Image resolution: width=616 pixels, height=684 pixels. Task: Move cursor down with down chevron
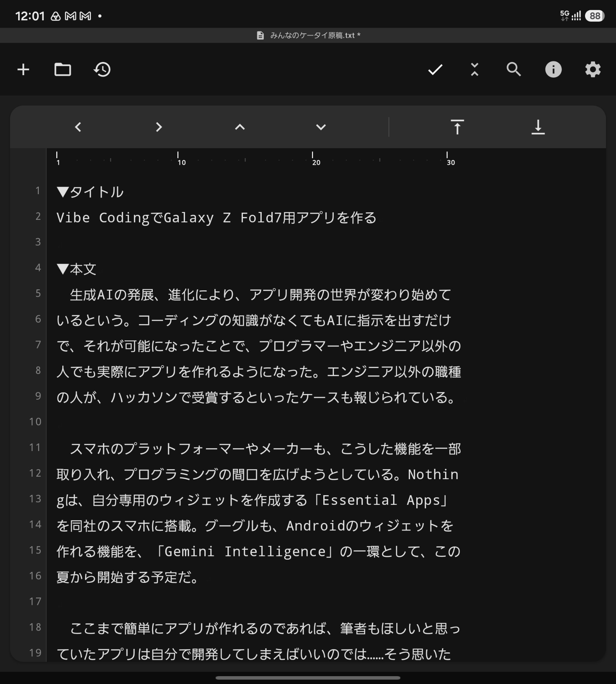[x=321, y=127]
